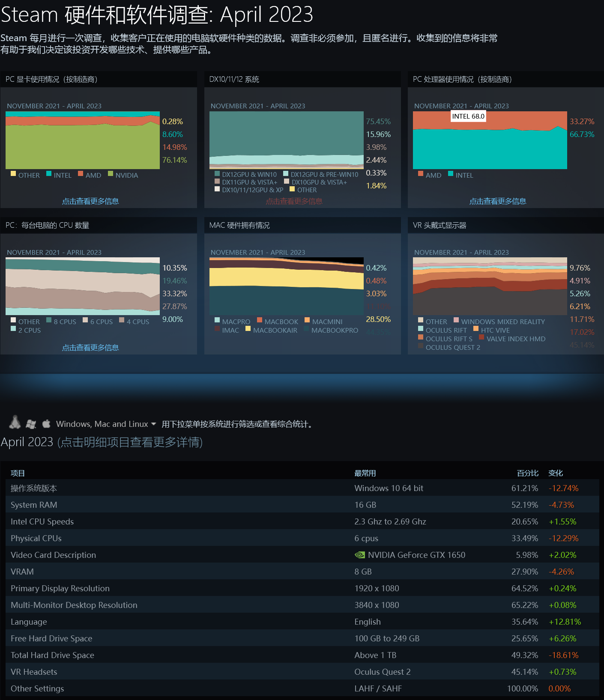This screenshot has height=700, width=604.
Task: Expand the Primary Display Resolution row
Action: [60, 588]
